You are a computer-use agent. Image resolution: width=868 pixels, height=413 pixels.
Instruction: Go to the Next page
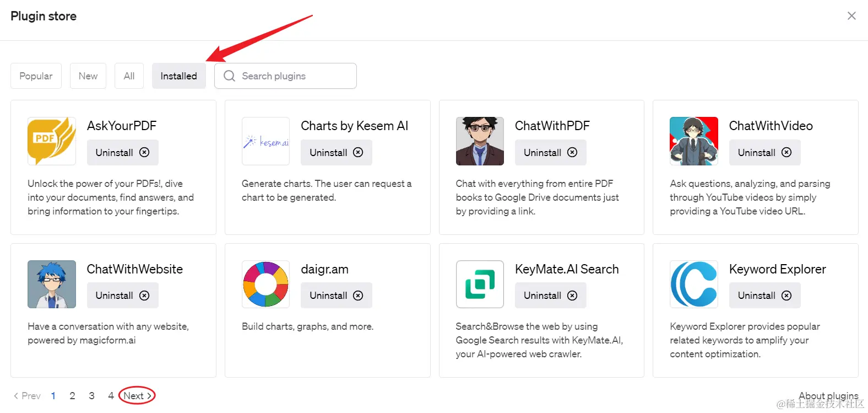tap(137, 395)
